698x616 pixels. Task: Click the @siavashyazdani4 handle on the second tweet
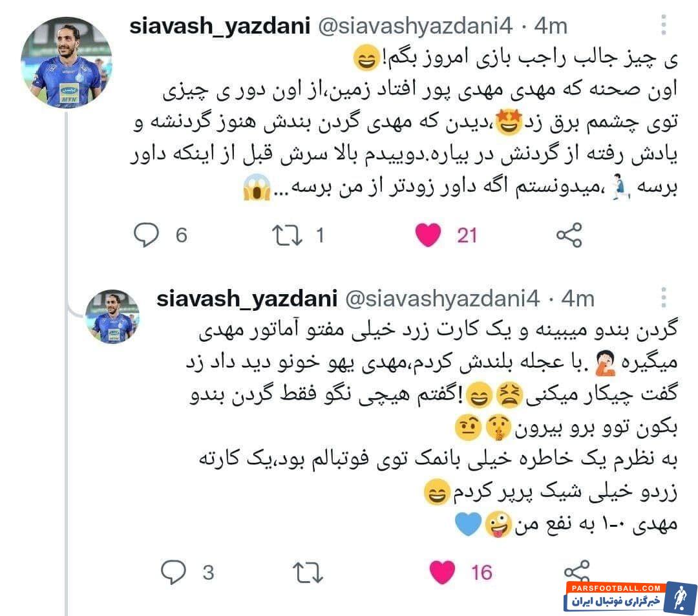tap(443, 298)
